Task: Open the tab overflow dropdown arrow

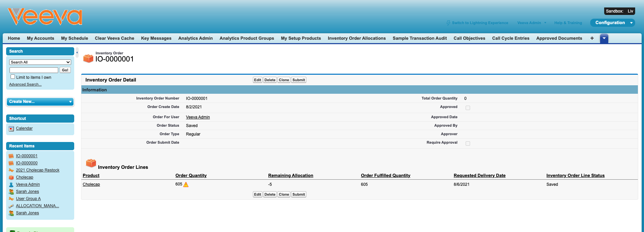Action: coord(604,38)
